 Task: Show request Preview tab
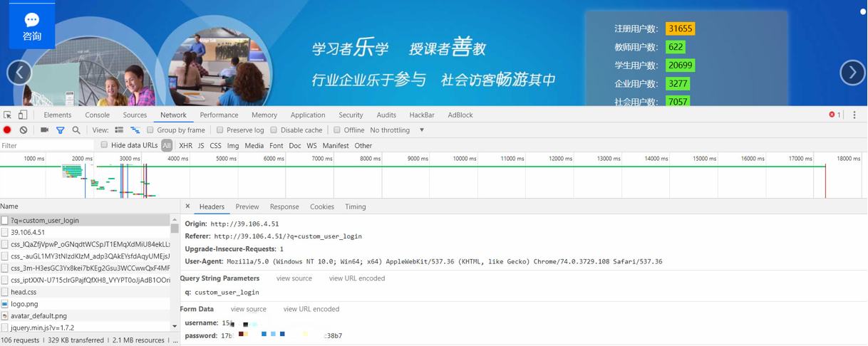point(247,206)
